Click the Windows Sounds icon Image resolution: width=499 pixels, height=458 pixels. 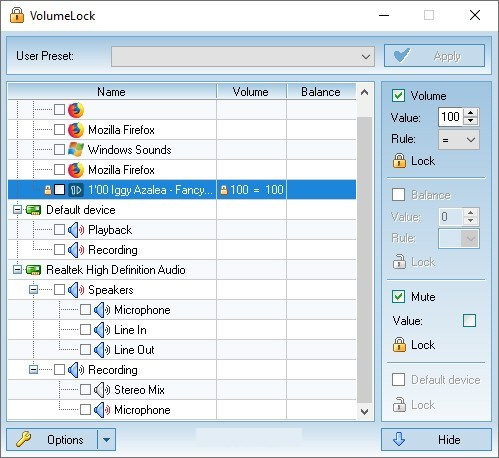[x=76, y=150]
